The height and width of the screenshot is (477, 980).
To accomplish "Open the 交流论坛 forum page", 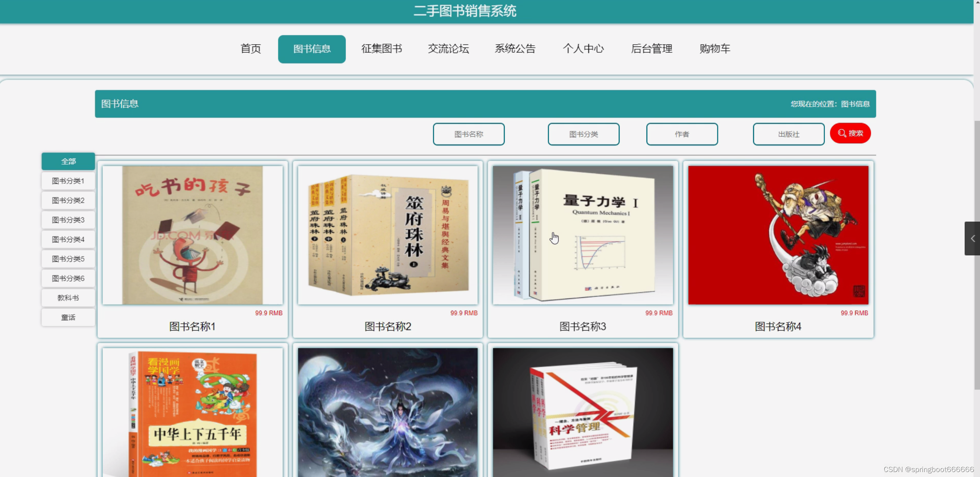I will pyautogui.click(x=448, y=49).
